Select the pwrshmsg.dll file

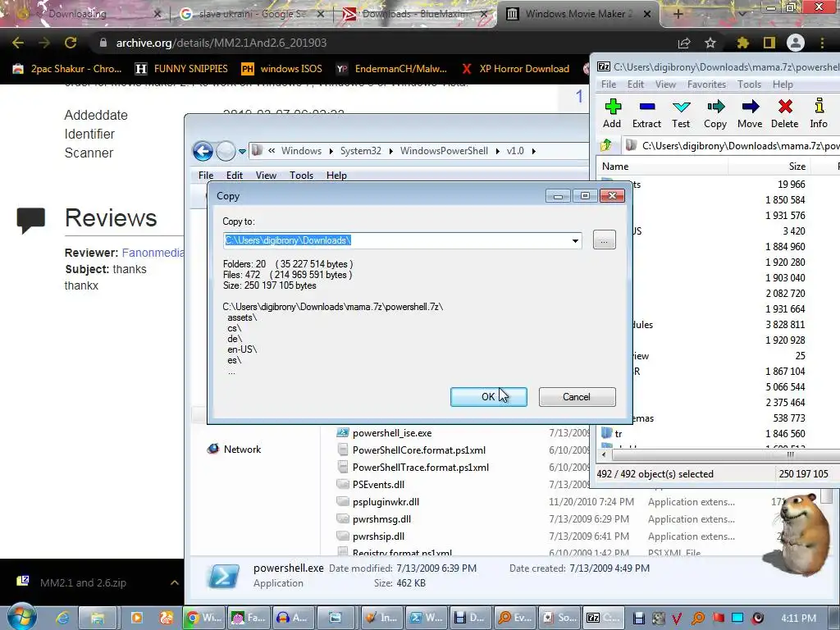pos(373,519)
